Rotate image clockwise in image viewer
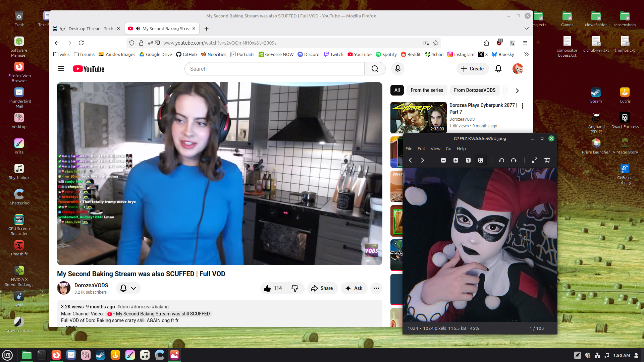The image size is (644, 362). 514,161
